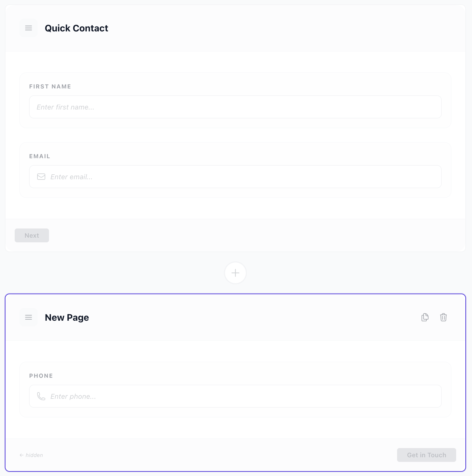Add a new page between sections

point(235,273)
